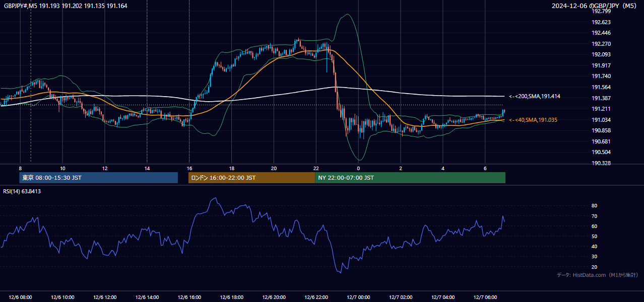Click the bottom date label 12/7 04:00
644x302 pixels.
coord(443,297)
